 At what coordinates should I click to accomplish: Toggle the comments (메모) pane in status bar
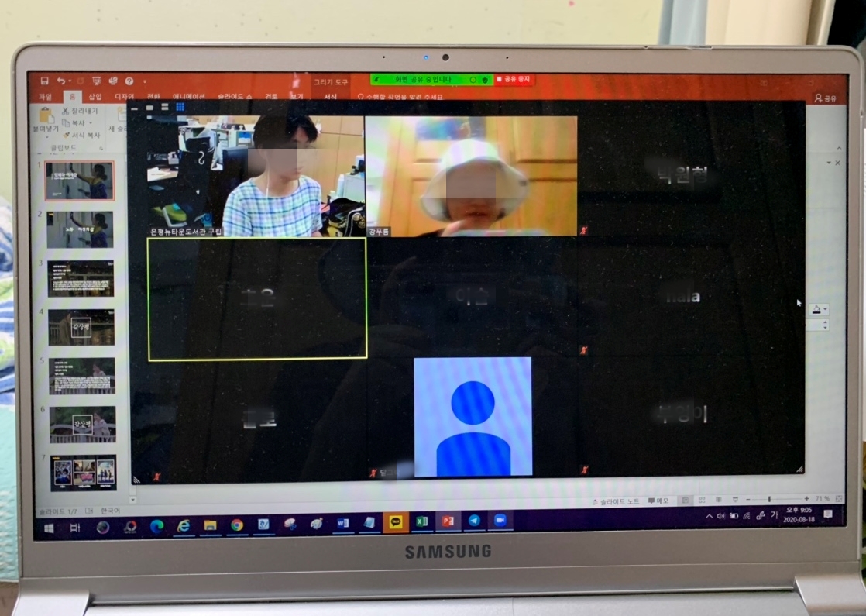click(x=658, y=501)
